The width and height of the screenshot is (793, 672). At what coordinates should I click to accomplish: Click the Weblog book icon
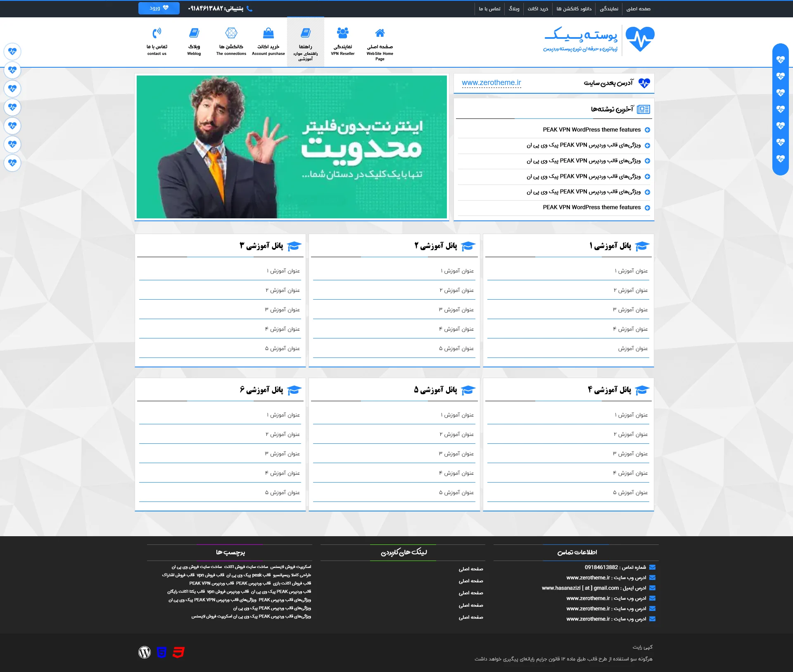194,33
